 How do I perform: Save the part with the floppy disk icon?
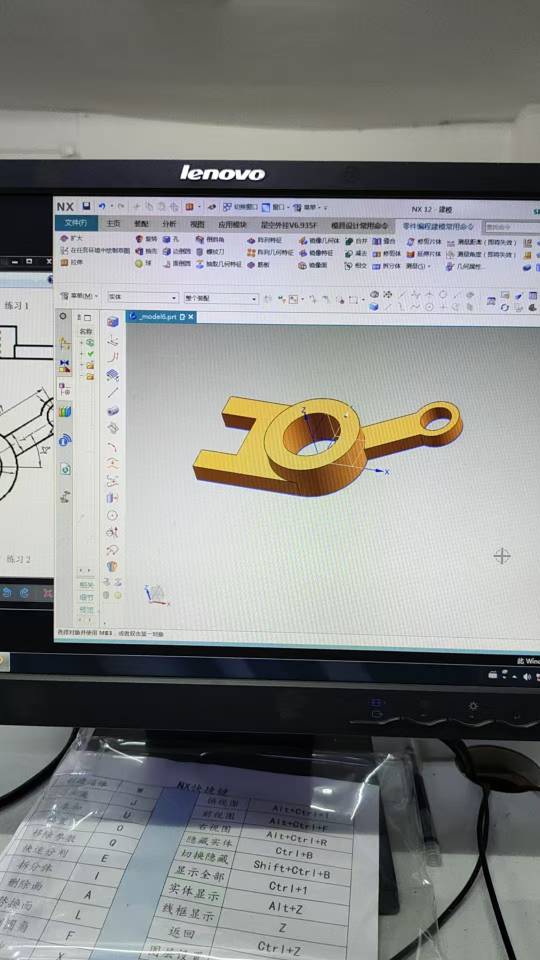point(86,207)
